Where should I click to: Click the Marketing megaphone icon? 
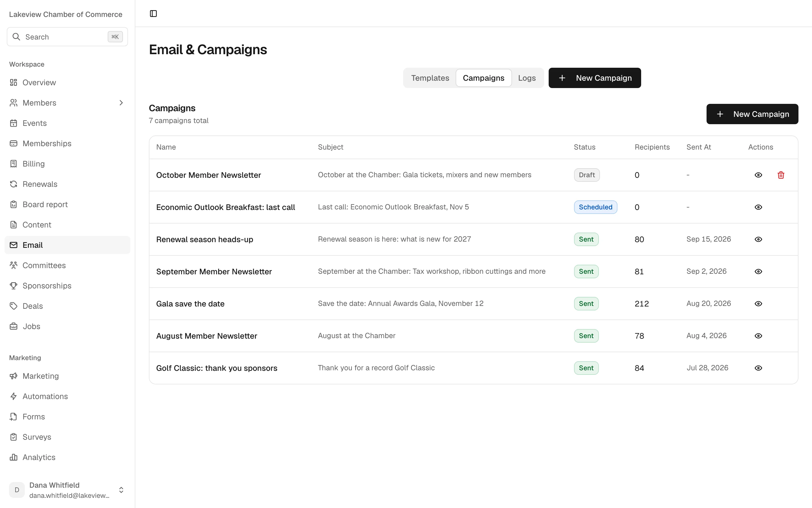(x=14, y=376)
